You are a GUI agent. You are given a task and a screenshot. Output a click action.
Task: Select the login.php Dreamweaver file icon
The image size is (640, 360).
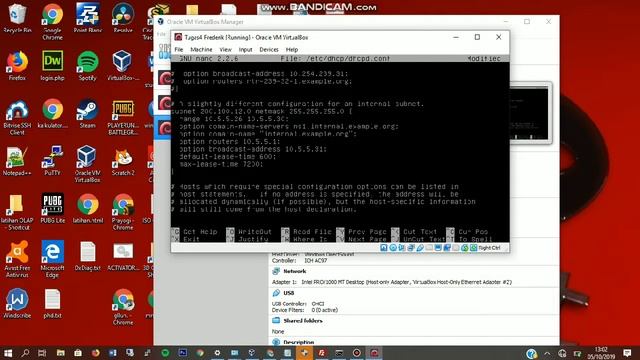point(52,66)
